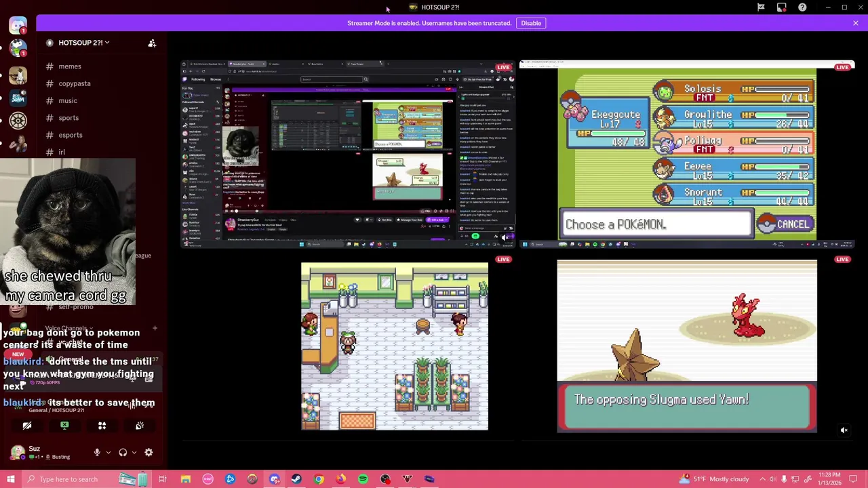The height and width of the screenshot is (488, 868).
Task: Open the irl channel
Action: click(62, 152)
